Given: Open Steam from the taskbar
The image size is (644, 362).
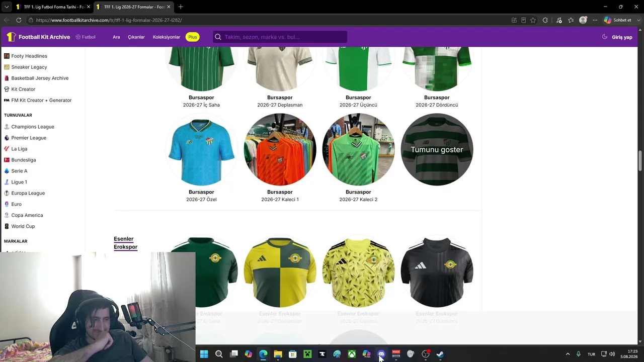Looking at the screenshot, I should (x=440, y=354).
